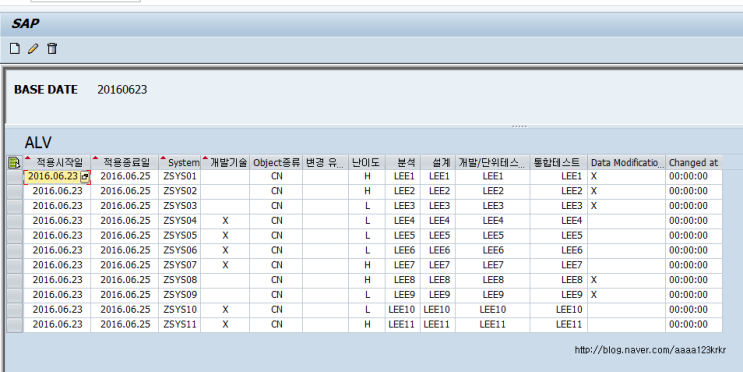Open F4 help in first 적용시작일 cell
The height and width of the screenshot is (372, 743).
(x=84, y=177)
